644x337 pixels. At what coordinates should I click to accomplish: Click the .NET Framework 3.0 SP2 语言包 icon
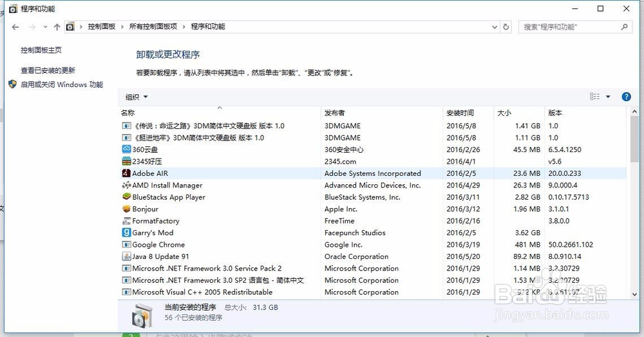(126, 280)
